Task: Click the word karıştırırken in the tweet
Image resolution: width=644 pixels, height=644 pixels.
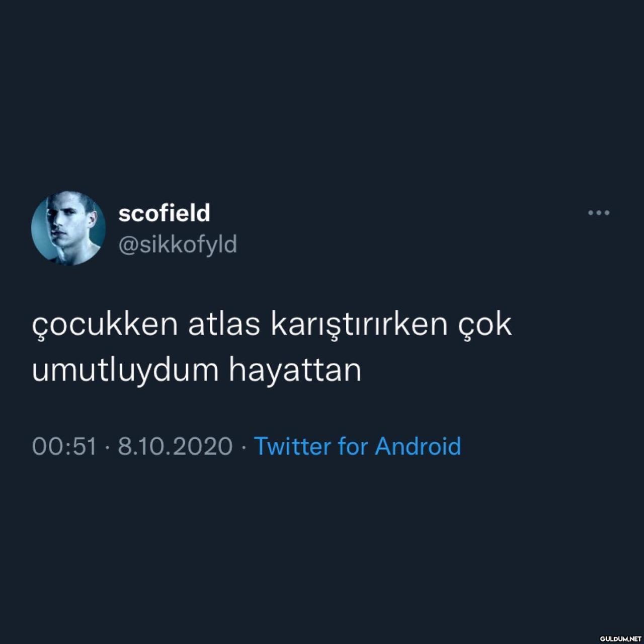Action: tap(359, 326)
